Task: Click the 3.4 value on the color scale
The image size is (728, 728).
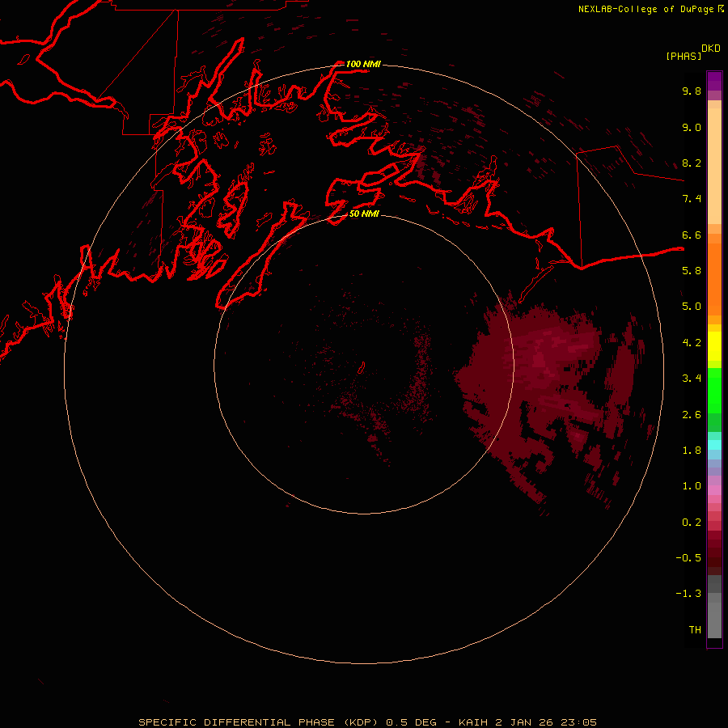Action: click(692, 378)
